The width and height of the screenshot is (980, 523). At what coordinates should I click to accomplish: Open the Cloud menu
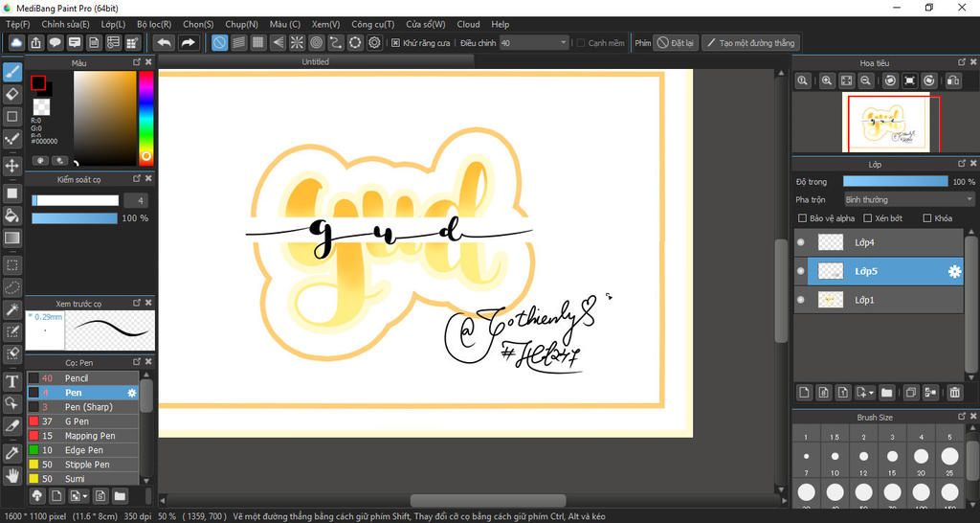point(468,24)
